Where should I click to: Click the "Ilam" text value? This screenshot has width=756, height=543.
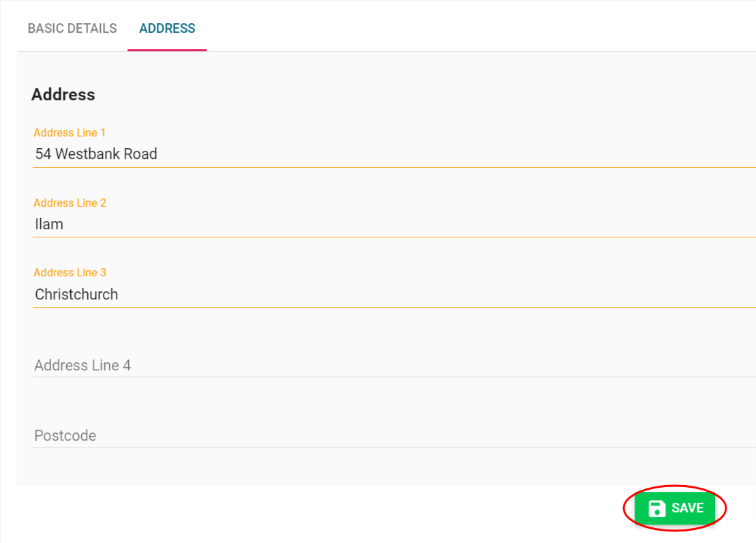coord(49,224)
